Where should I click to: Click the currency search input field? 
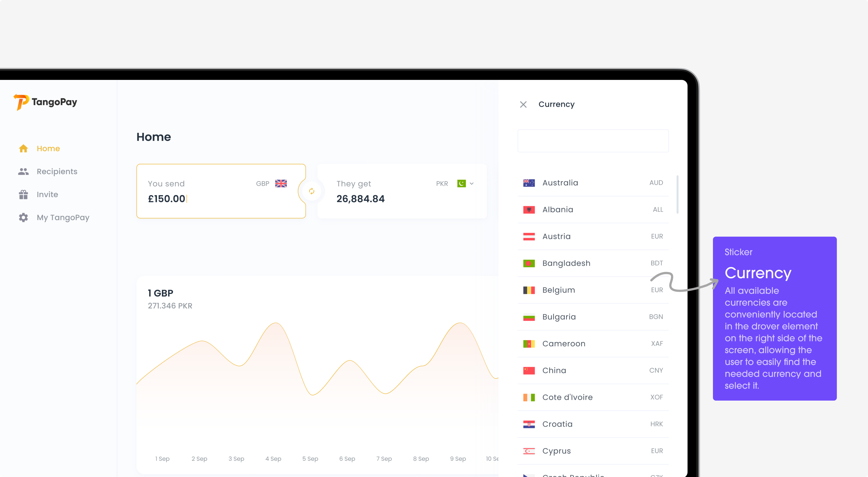tap(593, 141)
